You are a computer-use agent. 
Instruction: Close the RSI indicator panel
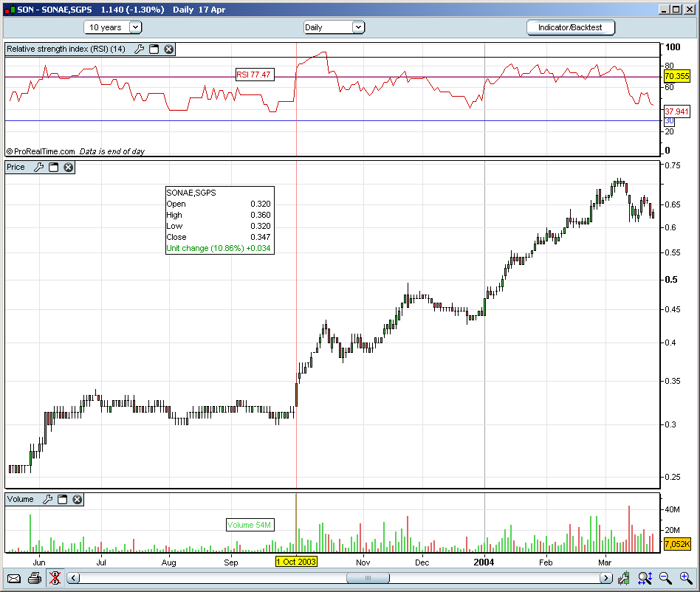click(169, 49)
